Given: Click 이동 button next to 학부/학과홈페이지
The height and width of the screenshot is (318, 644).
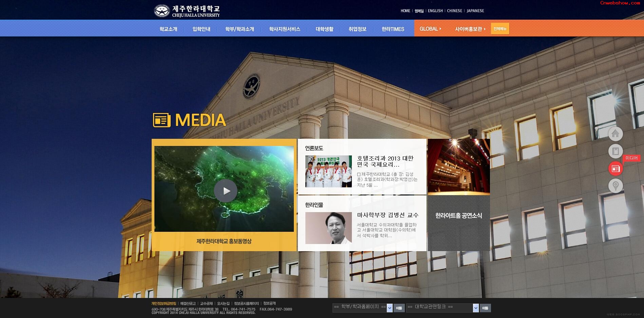Looking at the screenshot, I should (x=399, y=308).
